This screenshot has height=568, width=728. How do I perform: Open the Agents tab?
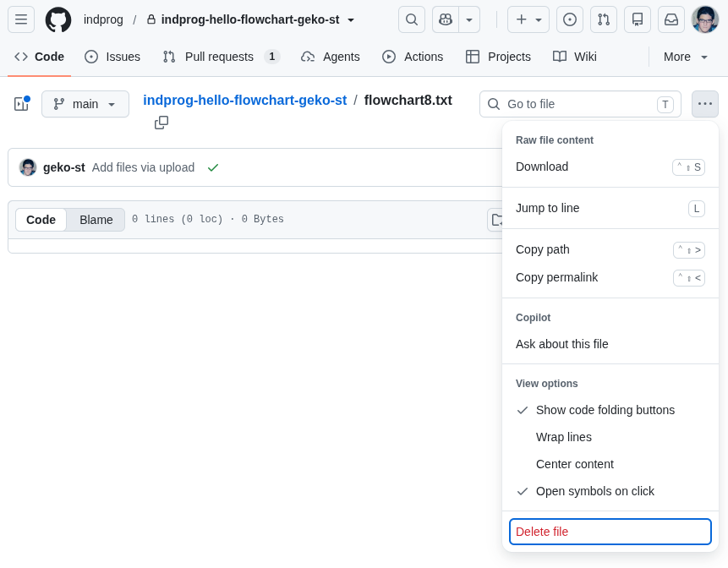[x=330, y=57]
